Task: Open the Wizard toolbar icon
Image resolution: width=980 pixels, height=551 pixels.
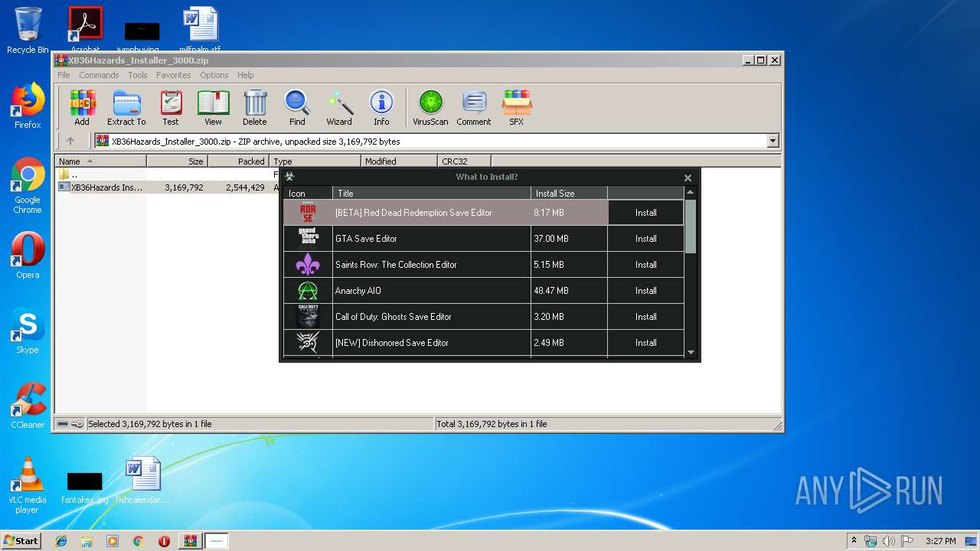Action: 339,107
